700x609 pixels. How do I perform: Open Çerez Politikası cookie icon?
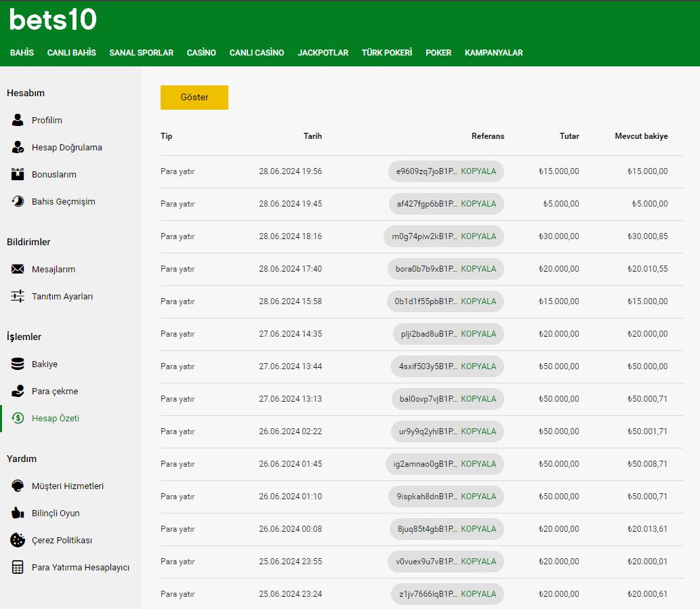[18, 541]
